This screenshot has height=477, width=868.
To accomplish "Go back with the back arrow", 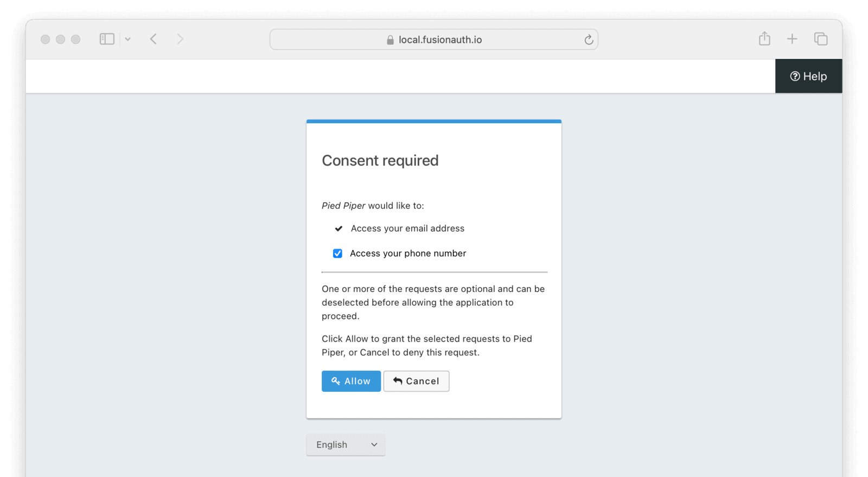I will pyautogui.click(x=154, y=39).
